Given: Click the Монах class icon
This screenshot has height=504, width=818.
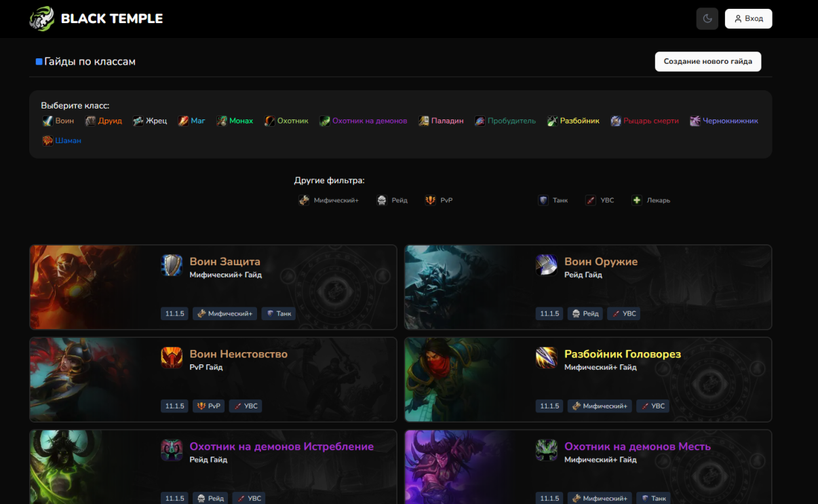Looking at the screenshot, I should point(222,121).
